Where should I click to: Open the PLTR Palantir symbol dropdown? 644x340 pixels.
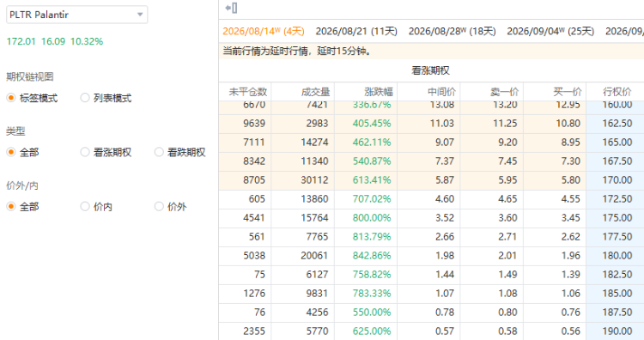tap(76, 15)
